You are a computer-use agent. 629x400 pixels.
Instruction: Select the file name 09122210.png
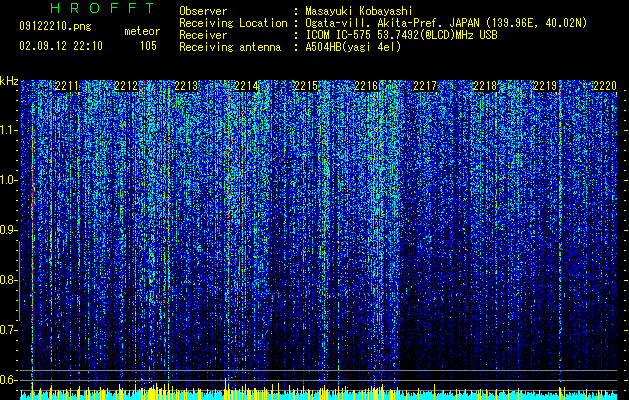[55, 27]
